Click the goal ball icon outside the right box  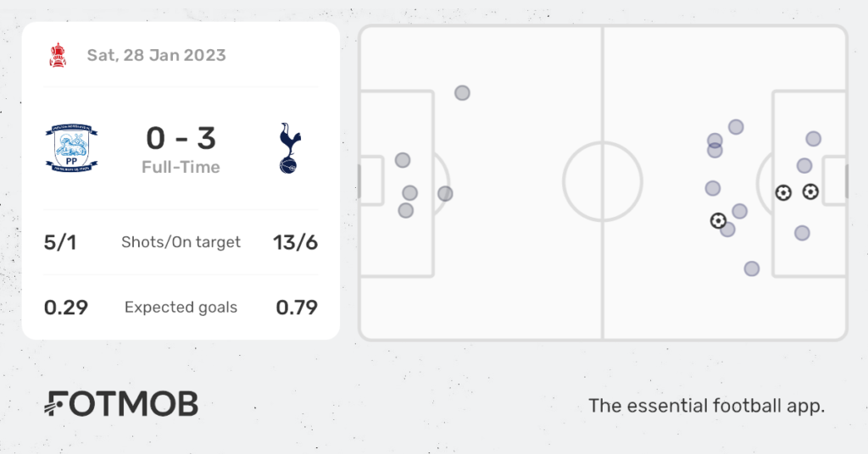[718, 221]
